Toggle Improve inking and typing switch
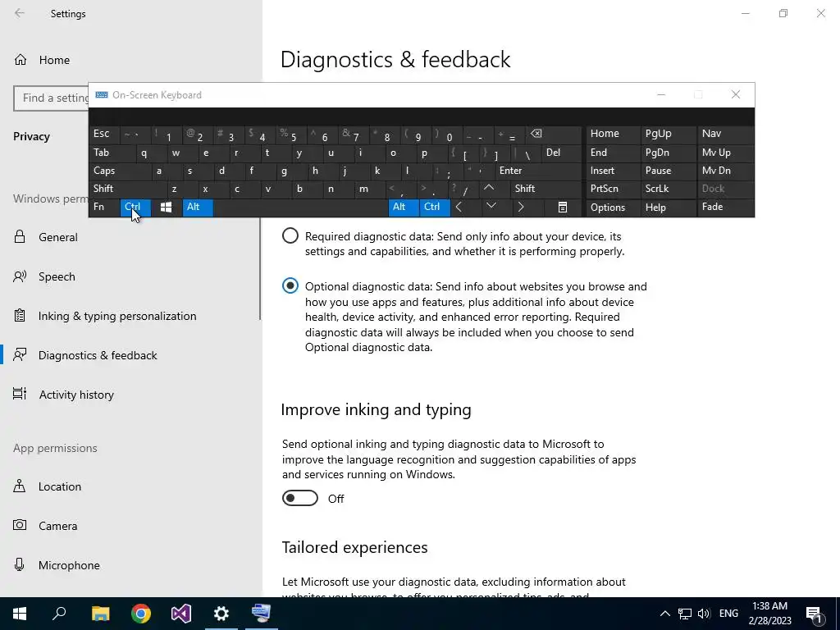Screen dimensions: 840x630 click(300, 498)
